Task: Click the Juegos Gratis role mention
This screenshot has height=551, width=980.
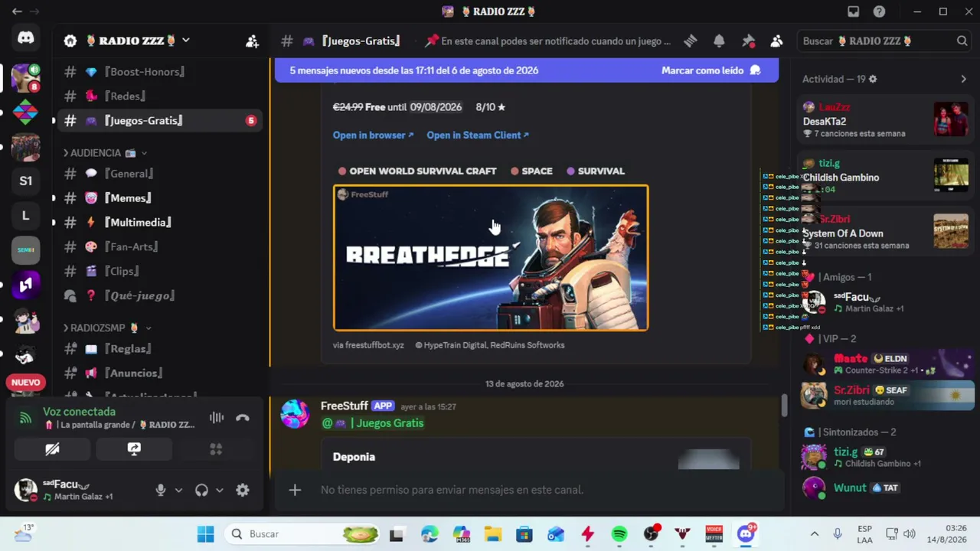Action: (373, 423)
